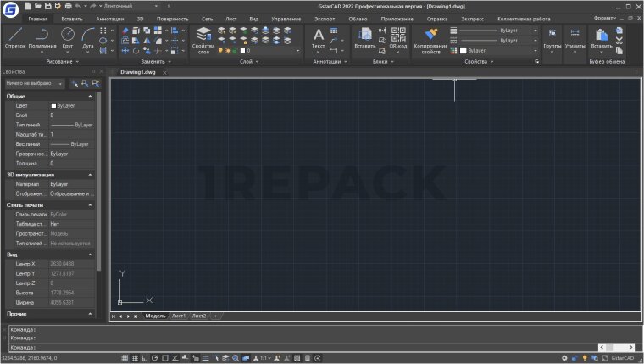Open the Лист1 layout tab

179,316
